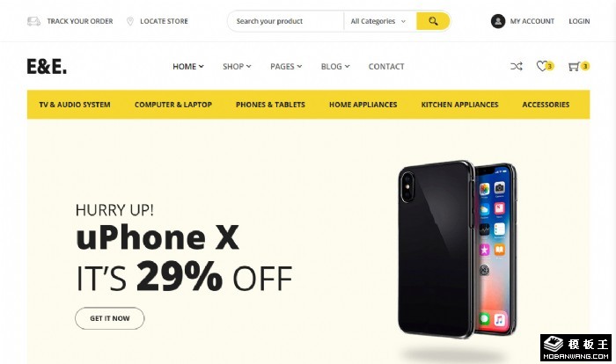Expand the All Categories dropdown
This screenshot has width=616, height=364.
[378, 21]
